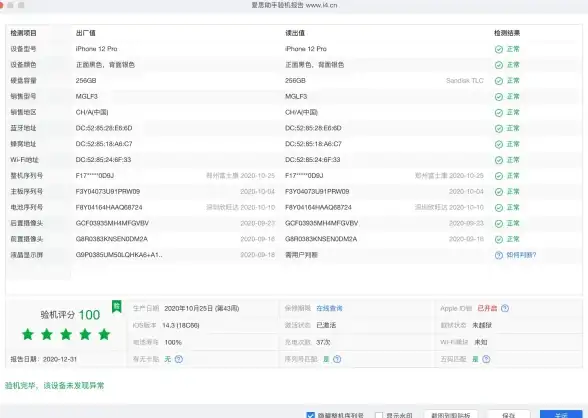
Task: Open the 在线查询 warranty link
Action: tap(329, 308)
